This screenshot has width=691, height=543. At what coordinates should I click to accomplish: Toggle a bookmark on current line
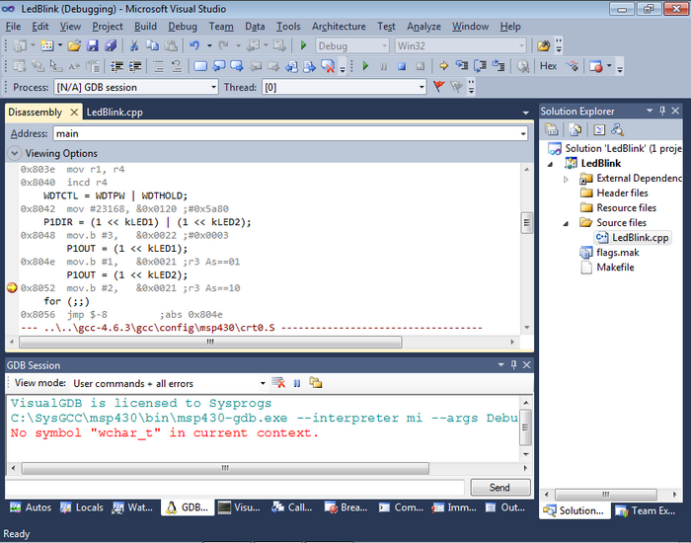point(201,66)
